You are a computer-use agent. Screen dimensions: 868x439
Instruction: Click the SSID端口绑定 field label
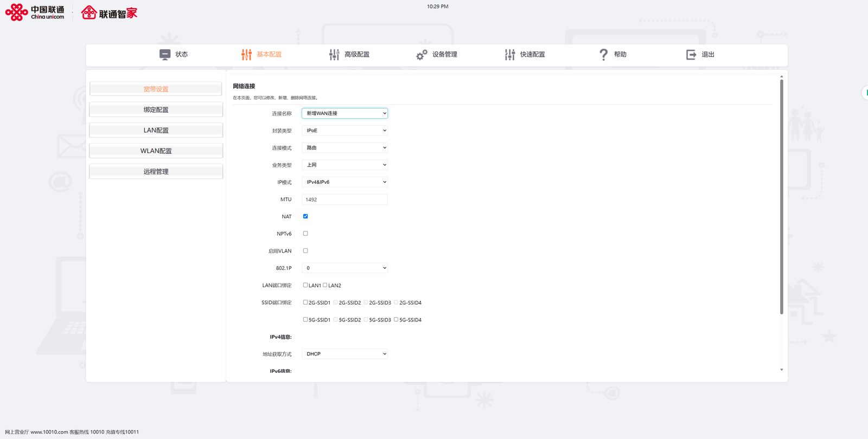[277, 302]
